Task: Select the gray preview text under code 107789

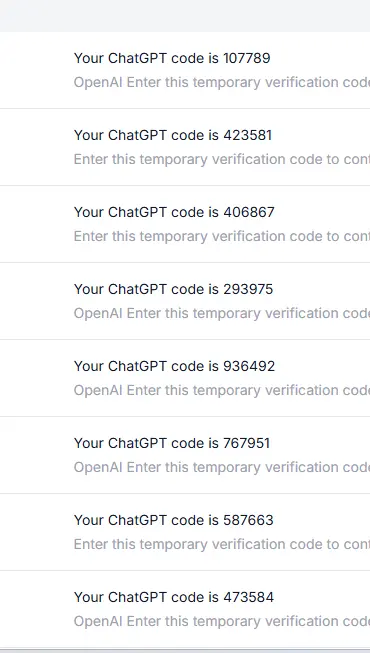Action: coord(222,82)
